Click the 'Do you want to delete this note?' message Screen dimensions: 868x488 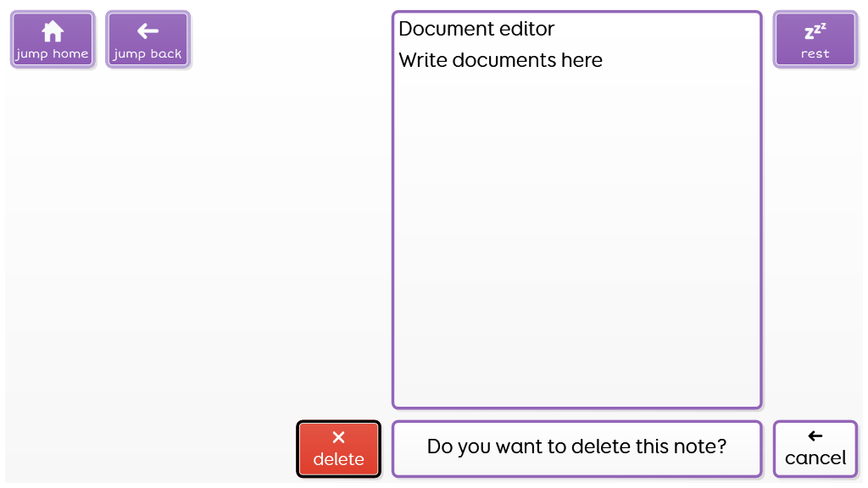pos(576,446)
